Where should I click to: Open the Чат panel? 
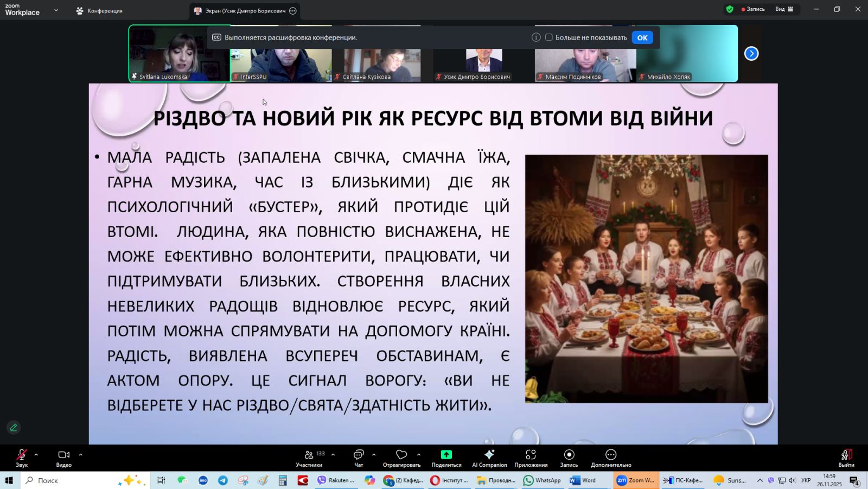(x=358, y=457)
